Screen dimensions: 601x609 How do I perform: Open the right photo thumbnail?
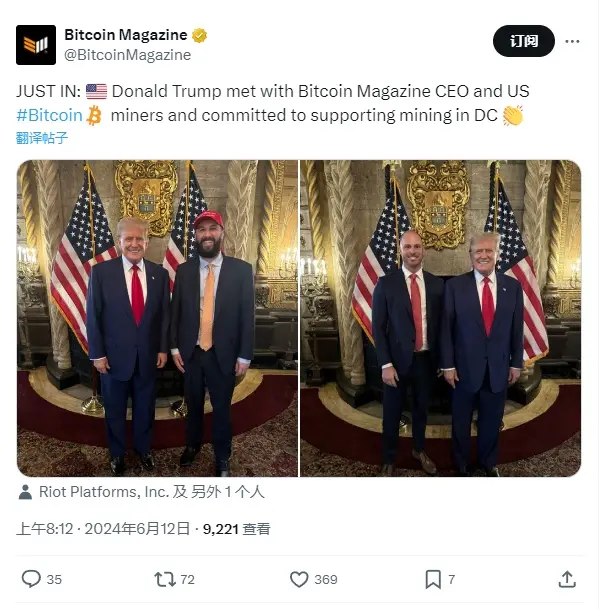point(441,318)
